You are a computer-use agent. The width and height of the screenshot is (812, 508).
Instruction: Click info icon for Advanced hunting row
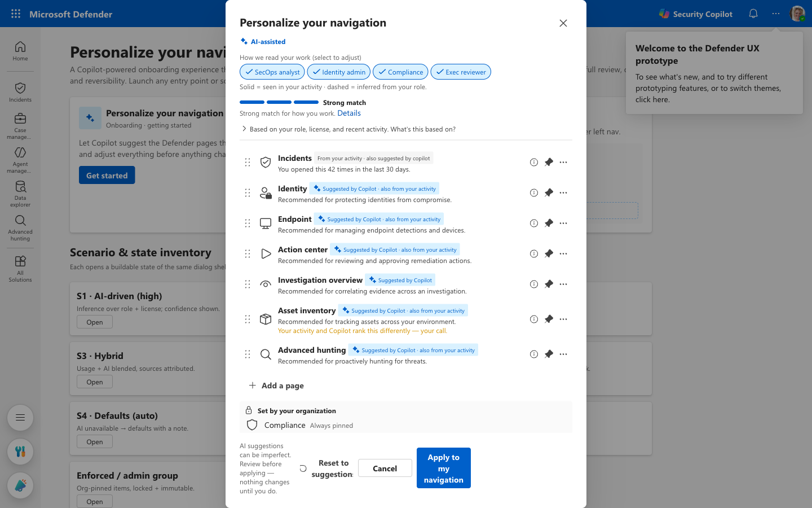533,354
